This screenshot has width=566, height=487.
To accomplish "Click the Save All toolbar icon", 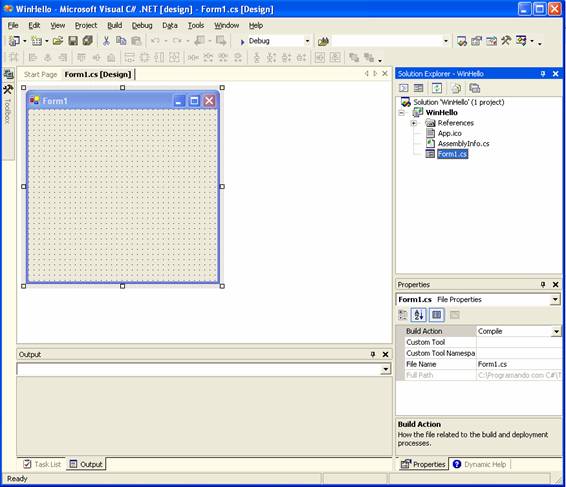I will [88, 40].
